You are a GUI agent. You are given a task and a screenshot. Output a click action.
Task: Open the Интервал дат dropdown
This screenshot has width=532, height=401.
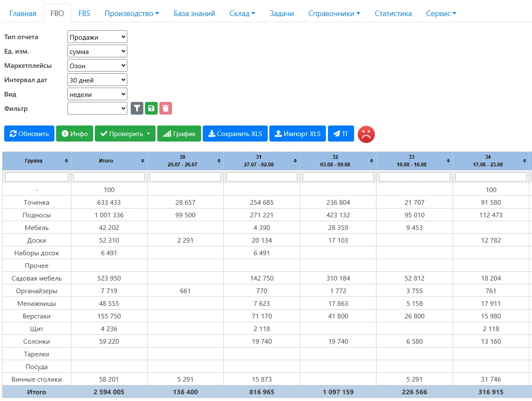coord(97,80)
